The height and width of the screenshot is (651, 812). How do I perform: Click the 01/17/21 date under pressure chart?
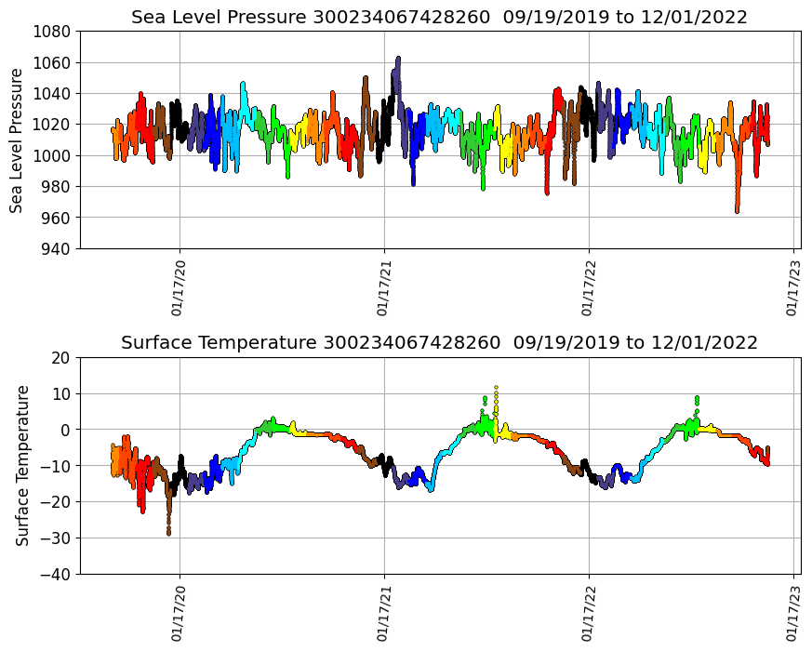[383, 288]
